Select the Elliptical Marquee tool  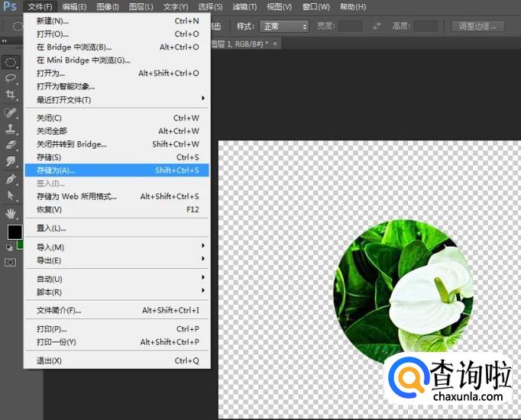[11, 62]
